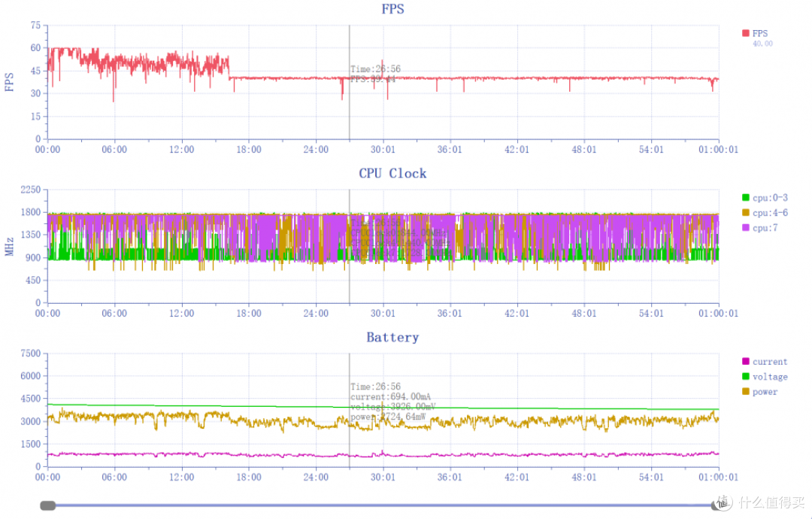Click the vertical time cursor in the Battery chart
Screen dimensions: 812x519
pos(349,410)
